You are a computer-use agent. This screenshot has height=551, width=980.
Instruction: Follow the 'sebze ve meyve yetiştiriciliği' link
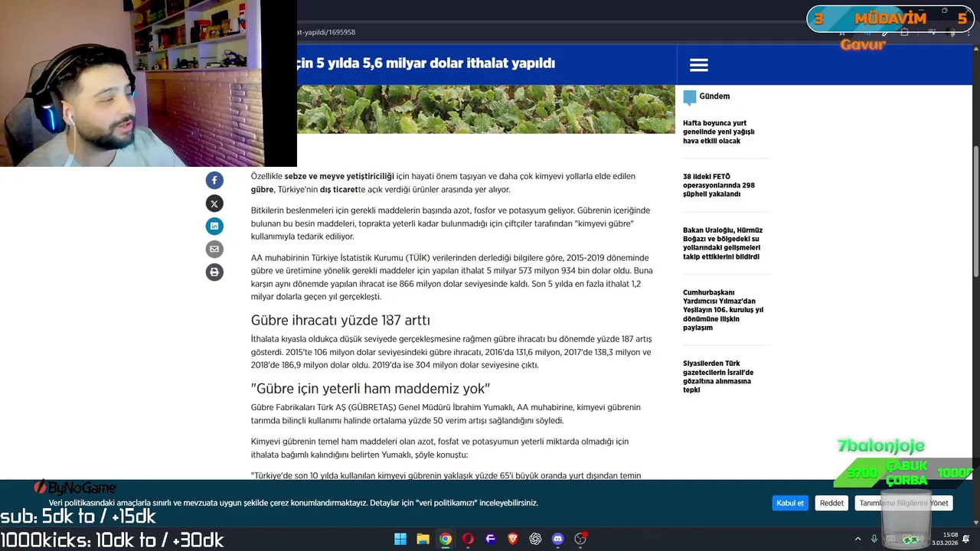[339, 176]
